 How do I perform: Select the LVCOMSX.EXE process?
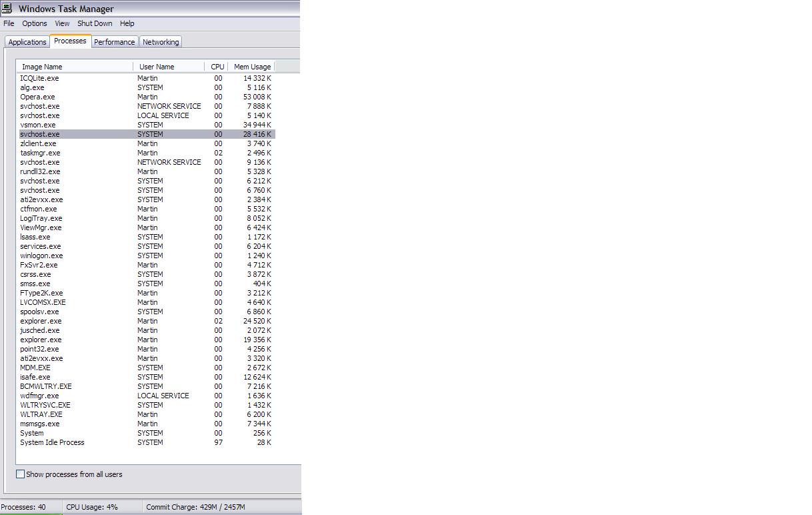[x=146, y=302]
